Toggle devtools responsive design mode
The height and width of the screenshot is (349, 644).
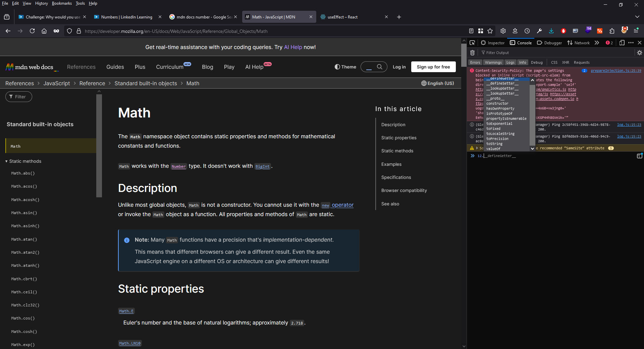point(622,43)
